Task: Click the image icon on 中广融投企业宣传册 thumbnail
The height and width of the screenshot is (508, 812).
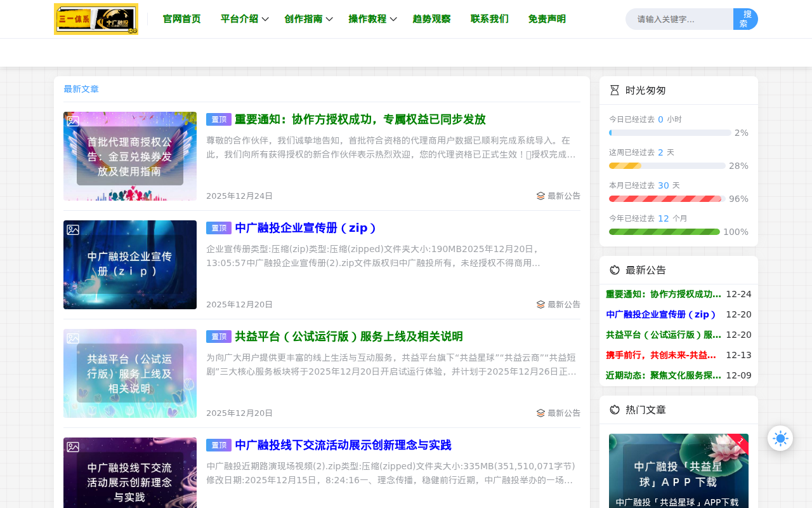Action: point(72,229)
